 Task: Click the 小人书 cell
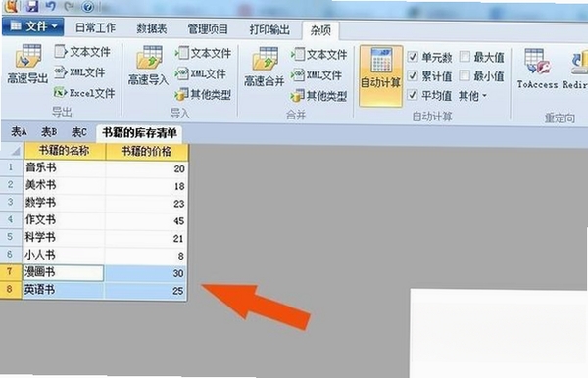pyautogui.click(x=64, y=256)
